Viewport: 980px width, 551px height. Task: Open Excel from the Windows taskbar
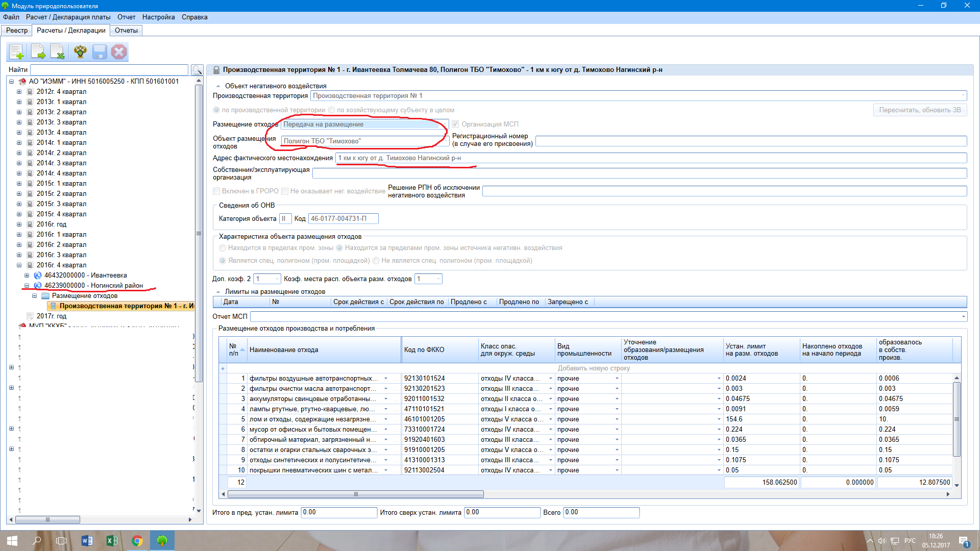click(x=112, y=541)
